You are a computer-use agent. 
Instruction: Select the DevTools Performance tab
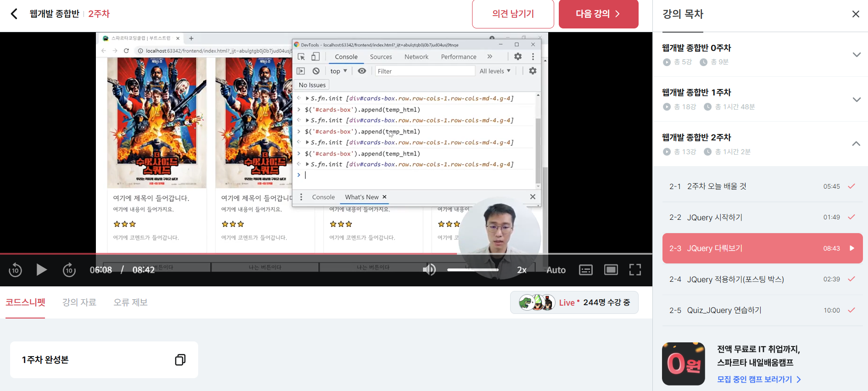coord(458,57)
